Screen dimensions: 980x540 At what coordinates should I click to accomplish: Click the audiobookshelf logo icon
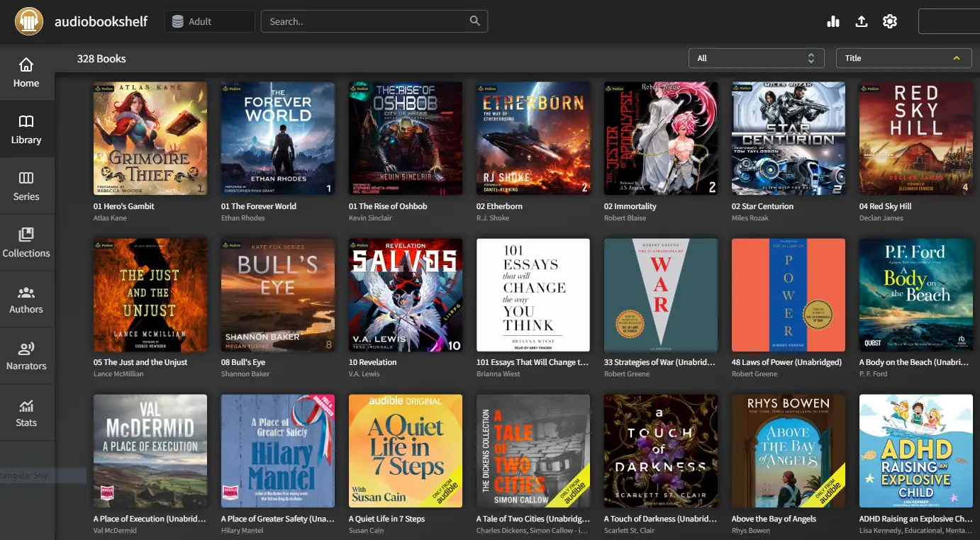[29, 21]
